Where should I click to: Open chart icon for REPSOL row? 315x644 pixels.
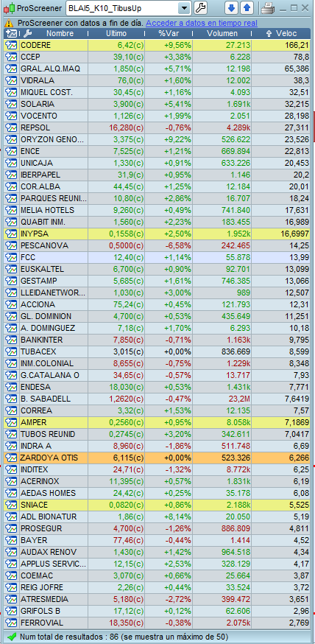[x=11, y=127]
